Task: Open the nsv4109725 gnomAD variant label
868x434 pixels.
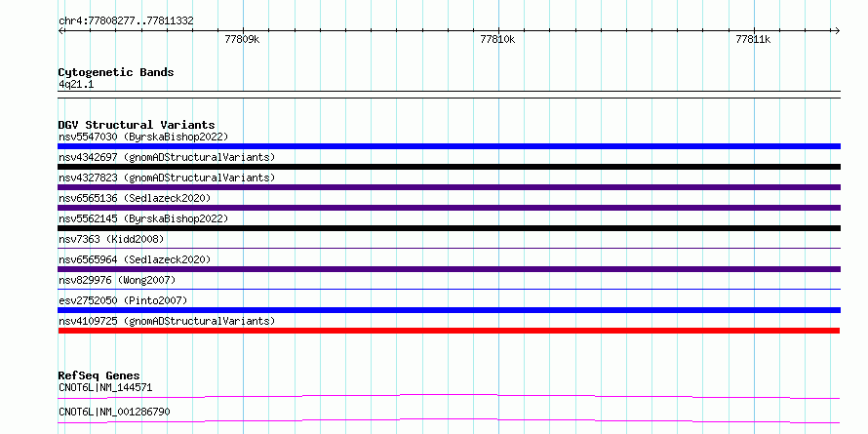Action: click(167, 321)
